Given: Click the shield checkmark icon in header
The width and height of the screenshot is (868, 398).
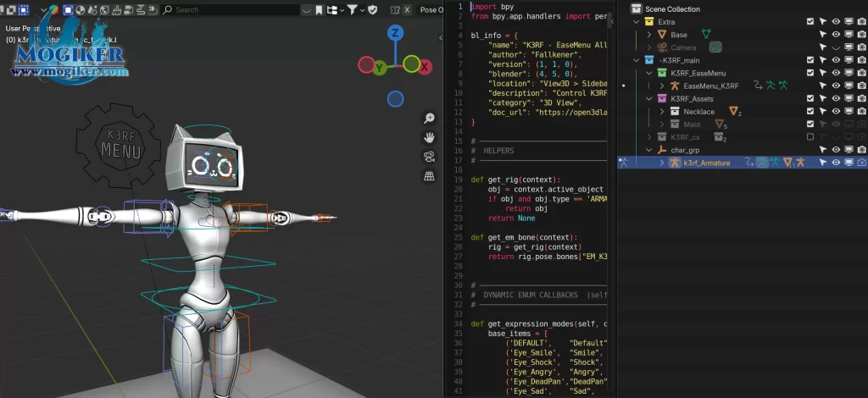Looking at the screenshot, I should click(373, 9).
